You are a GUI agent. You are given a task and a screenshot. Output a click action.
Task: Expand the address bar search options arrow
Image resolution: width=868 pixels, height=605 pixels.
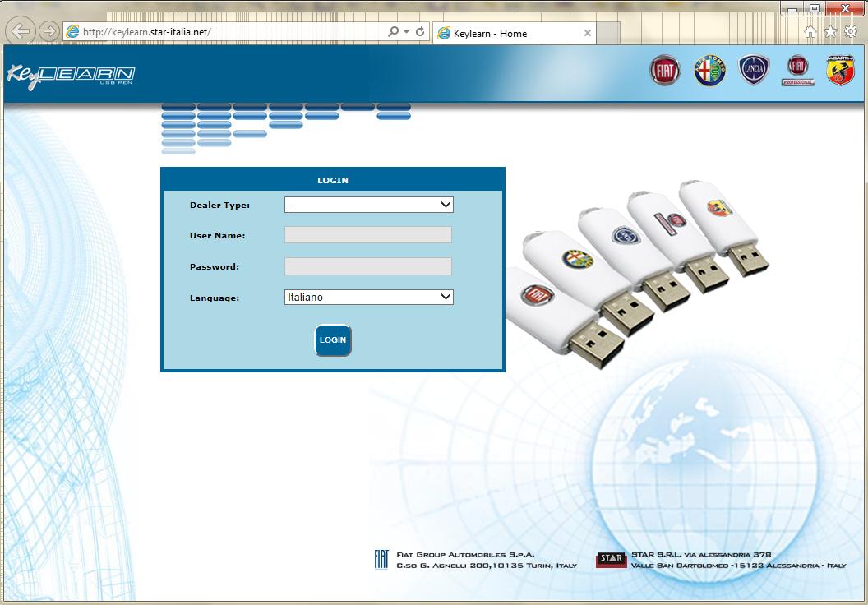pyautogui.click(x=406, y=31)
